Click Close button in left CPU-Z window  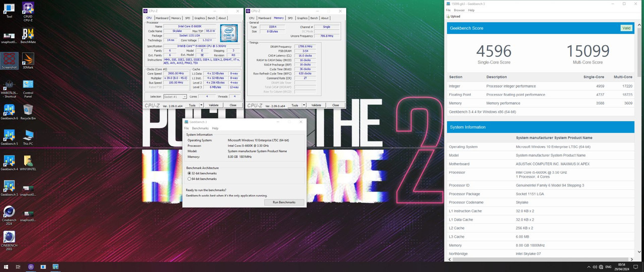point(233,105)
